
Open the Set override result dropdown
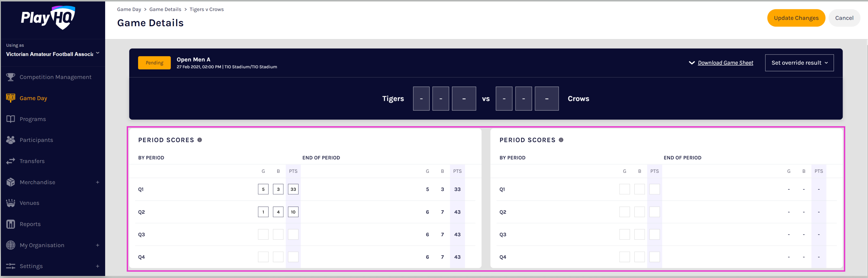pyautogui.click(x=799, y=63)
